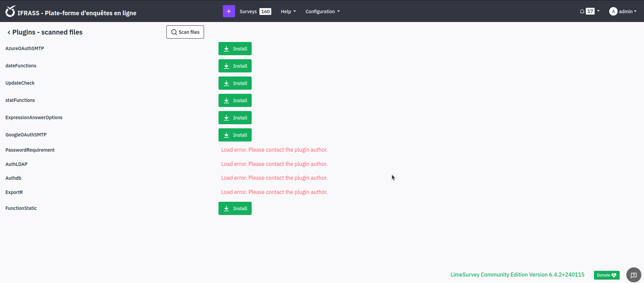This screenshot has width=644, height=283.
Task: Expand the Help dropdown menu
Action: [288, 12]
